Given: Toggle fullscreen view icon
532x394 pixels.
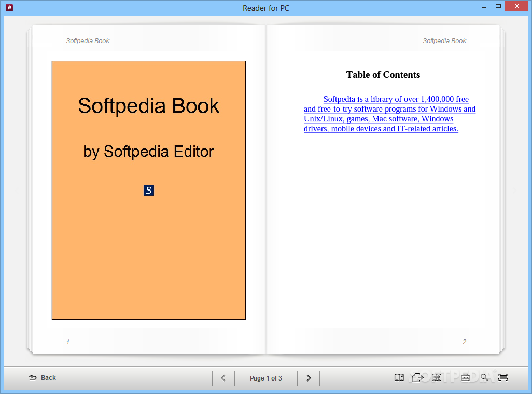Looking at the screenshot, I should point(503,377).
